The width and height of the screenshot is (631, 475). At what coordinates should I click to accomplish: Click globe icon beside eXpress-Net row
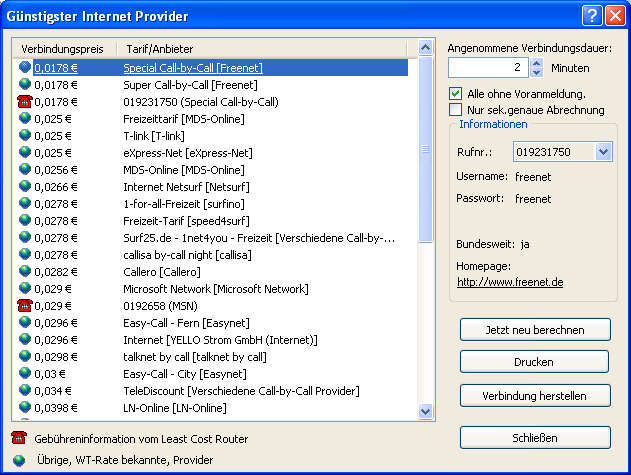click(25, 152)
